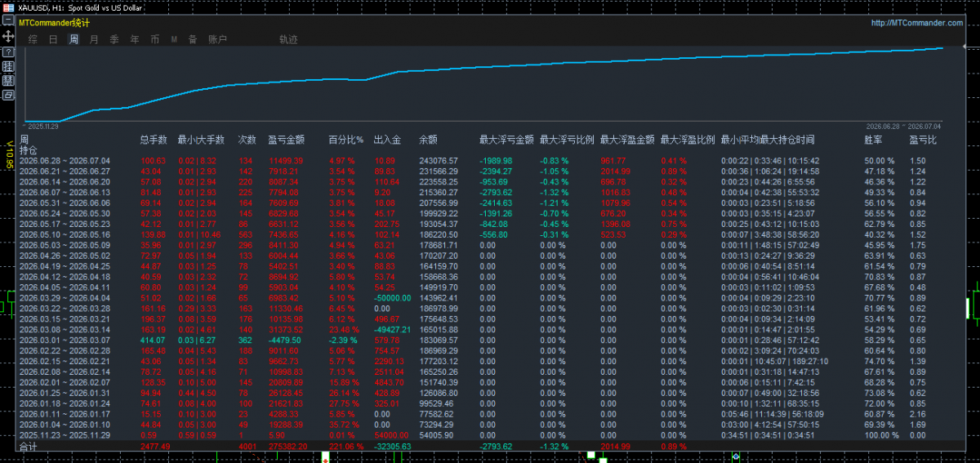Select the 月 (monthly) statistics tab
980x463 pixels.
pos(94,39)
